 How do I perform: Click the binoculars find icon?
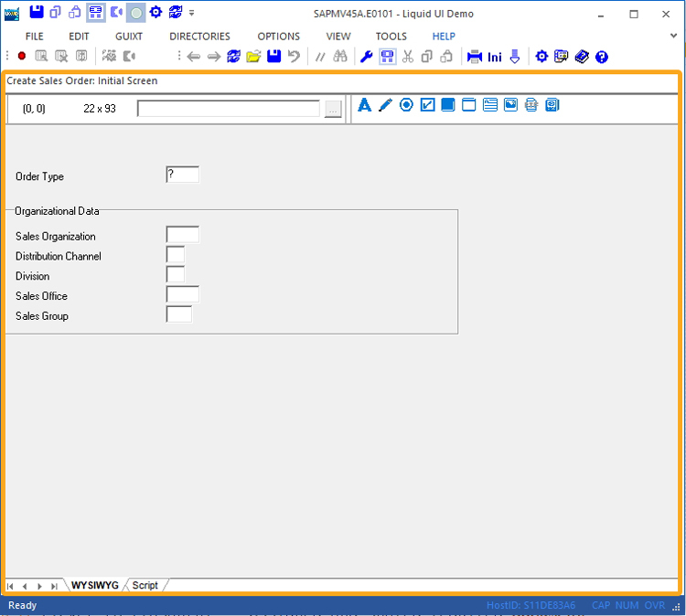click(x=340, y=57)
